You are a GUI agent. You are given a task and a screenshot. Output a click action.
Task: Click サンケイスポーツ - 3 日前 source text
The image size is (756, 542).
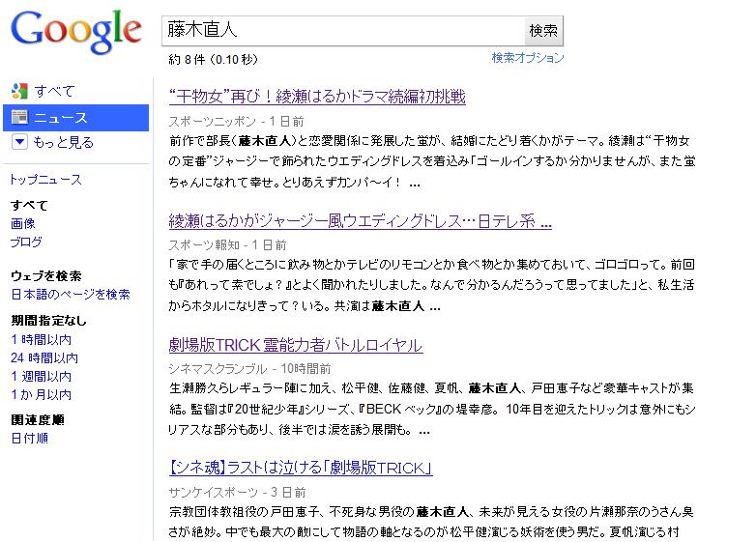point(237,493)
